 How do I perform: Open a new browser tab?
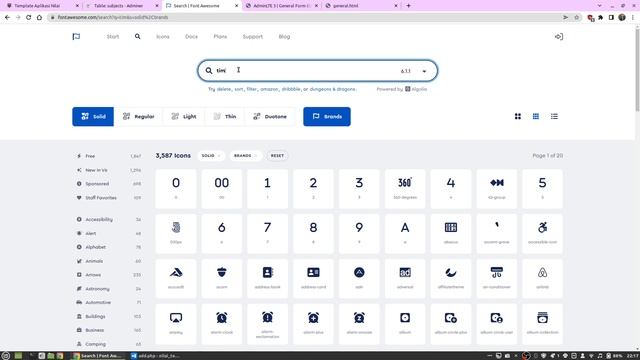click(408, 6)
